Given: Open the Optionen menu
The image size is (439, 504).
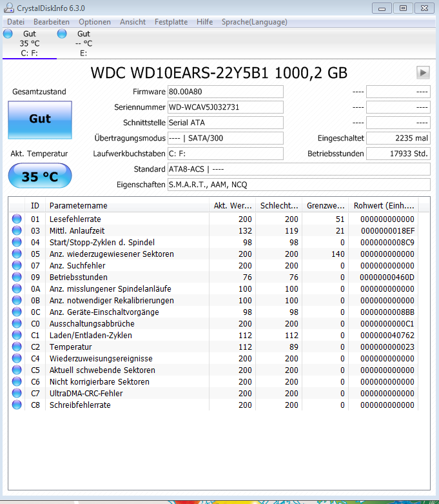Looking at the screenshot, I should tap(95, 22).
